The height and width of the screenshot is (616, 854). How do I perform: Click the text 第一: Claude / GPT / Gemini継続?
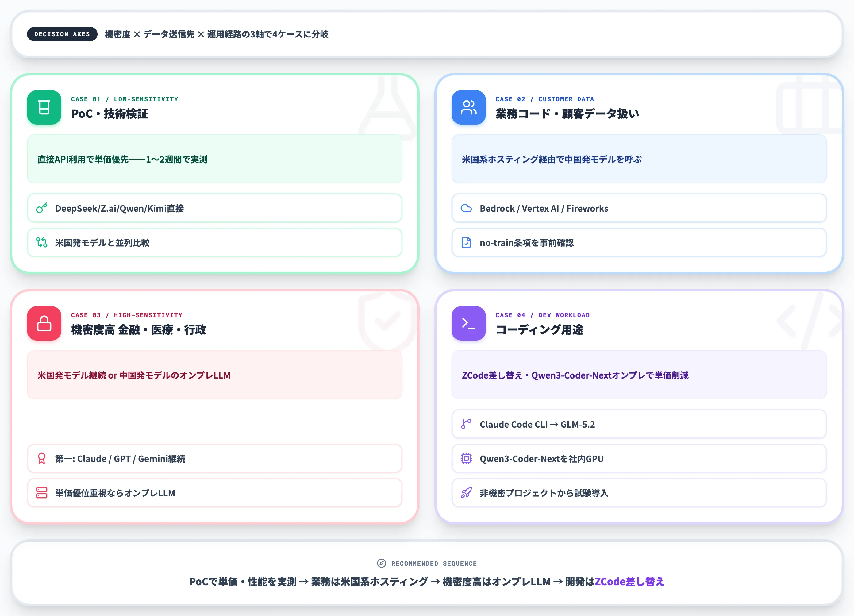pos(121,459)
